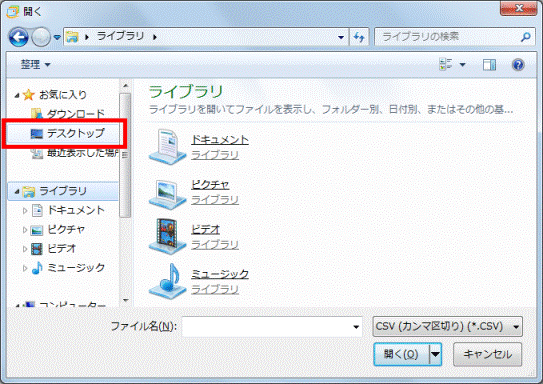Click the ピクチャ library name link

coord(210,185)
